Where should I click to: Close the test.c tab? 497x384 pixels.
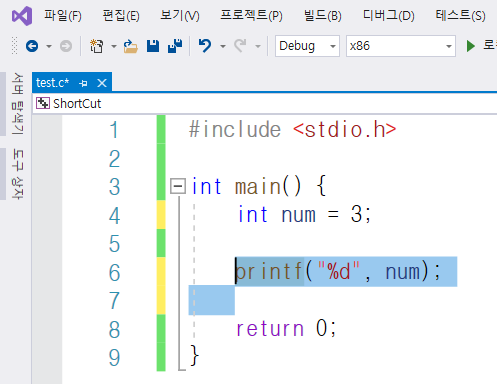point(102,83)
